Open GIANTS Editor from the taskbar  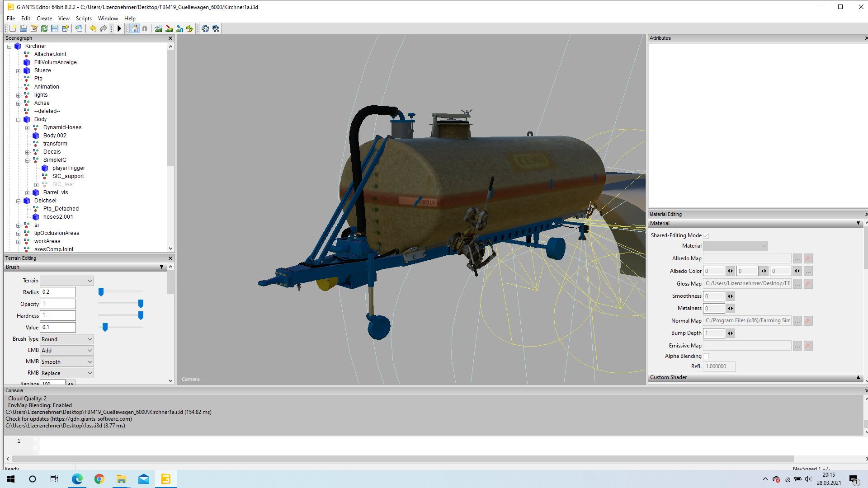click(x=166, y=479)
